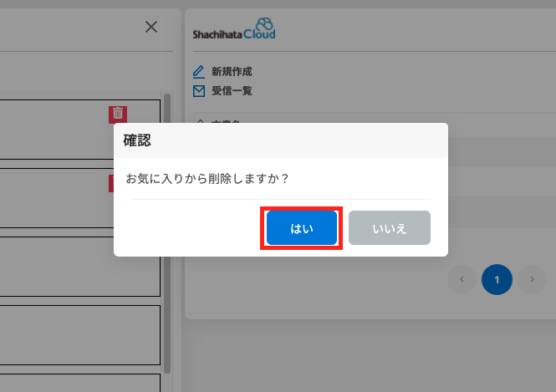Close the left panel with X icon
This screenshot has width=556, height=392.
151,27
